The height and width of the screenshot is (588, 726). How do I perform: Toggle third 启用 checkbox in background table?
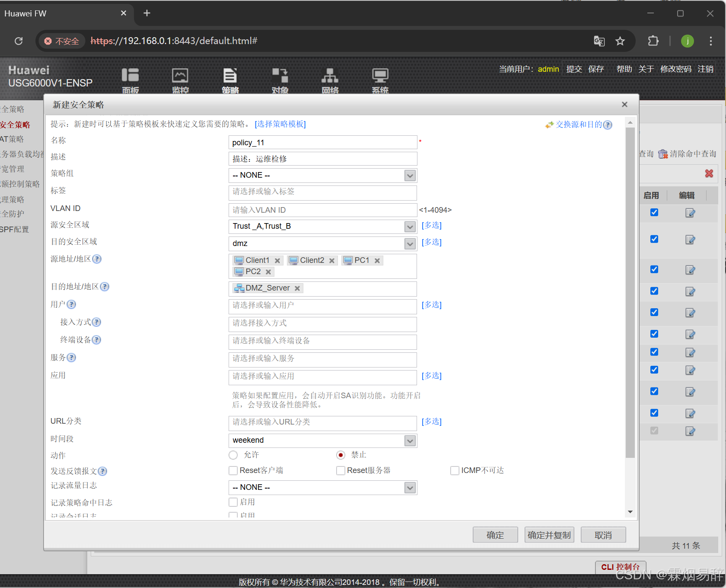pyautogui.click(x=654, y=269)
